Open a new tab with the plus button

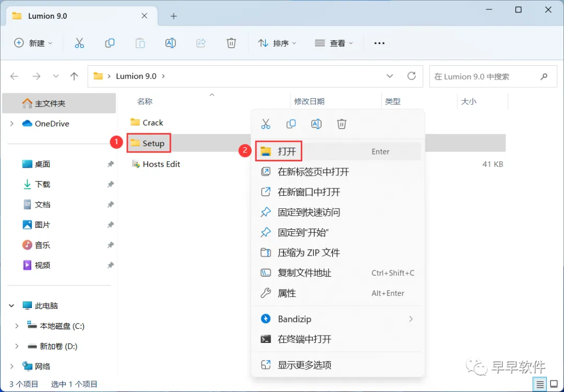coord(173,16)
